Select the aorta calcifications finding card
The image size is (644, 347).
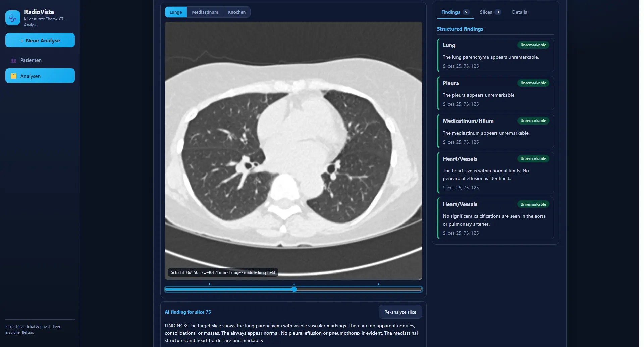tap(495, 218)
